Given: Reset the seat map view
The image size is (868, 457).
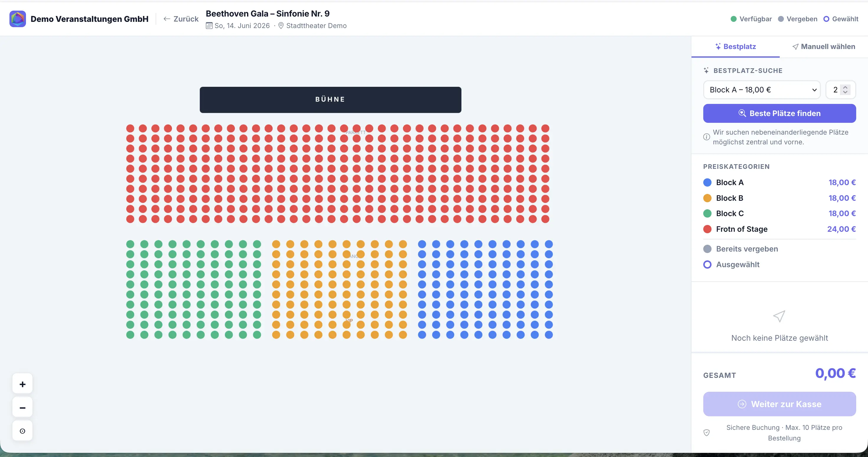Looking at the screenshot, I should click(22, 431).
